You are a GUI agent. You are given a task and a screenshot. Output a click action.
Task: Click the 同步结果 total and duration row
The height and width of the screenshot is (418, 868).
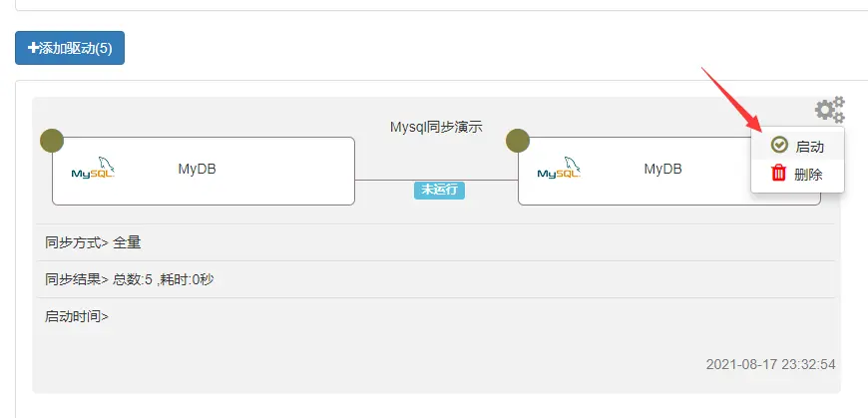point(129,279)
